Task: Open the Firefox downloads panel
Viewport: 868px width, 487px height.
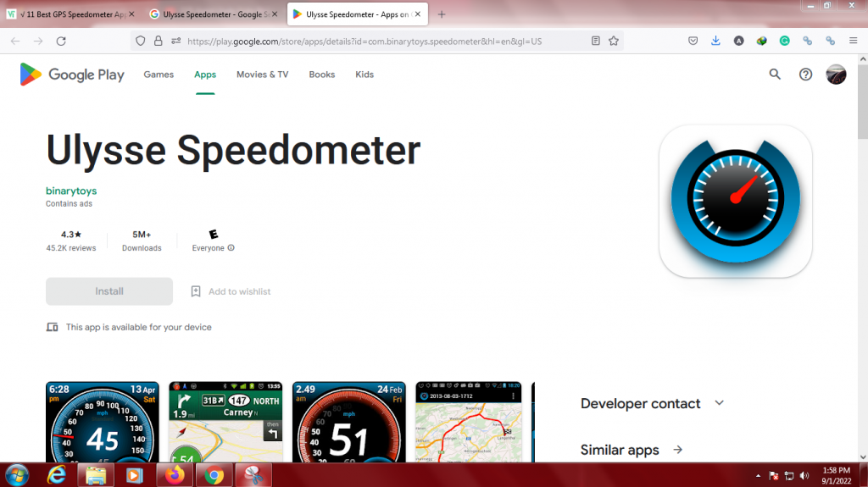Action: [x=715, y=41]
